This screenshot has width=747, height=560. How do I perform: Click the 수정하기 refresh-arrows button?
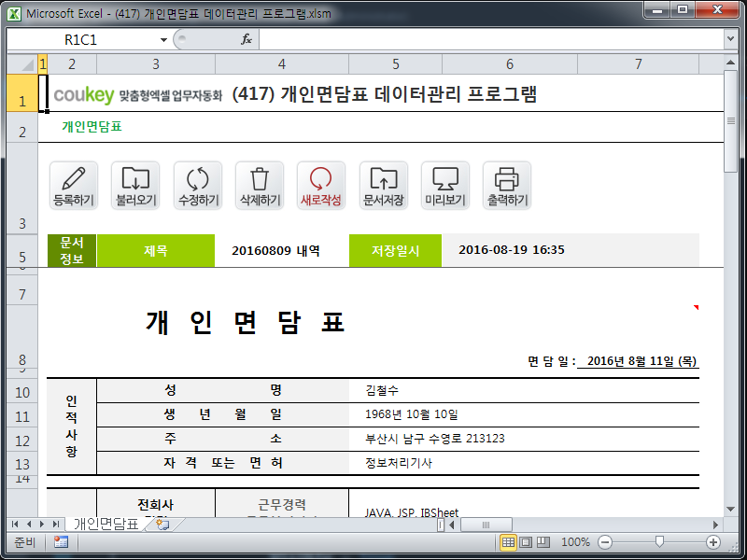198,186
